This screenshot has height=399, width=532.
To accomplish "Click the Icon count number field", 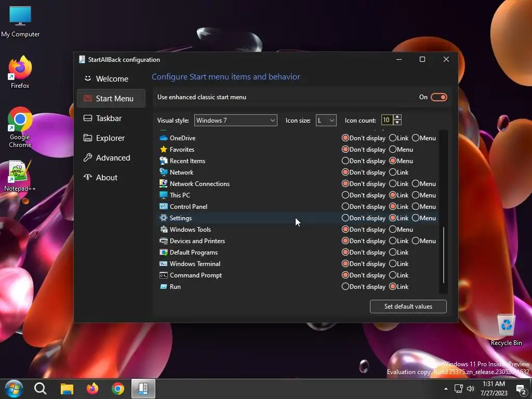I will 387,120.
